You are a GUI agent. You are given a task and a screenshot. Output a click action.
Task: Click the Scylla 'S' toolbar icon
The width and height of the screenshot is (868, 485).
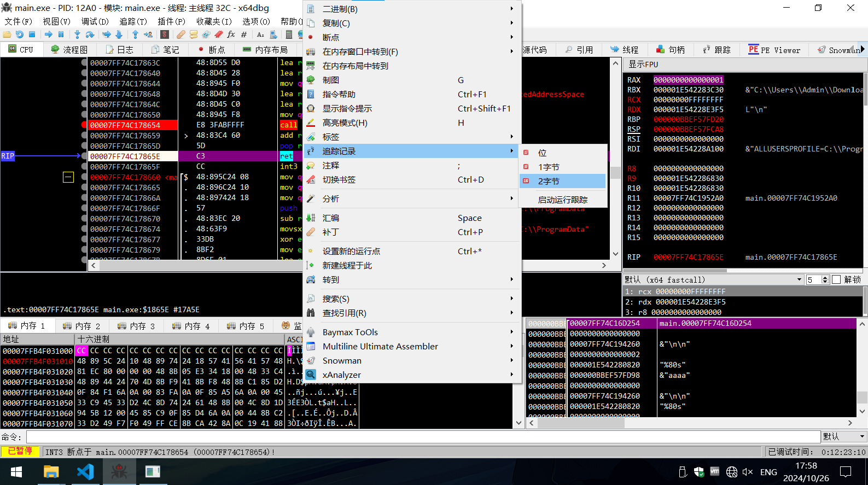[x=164, y=34]
